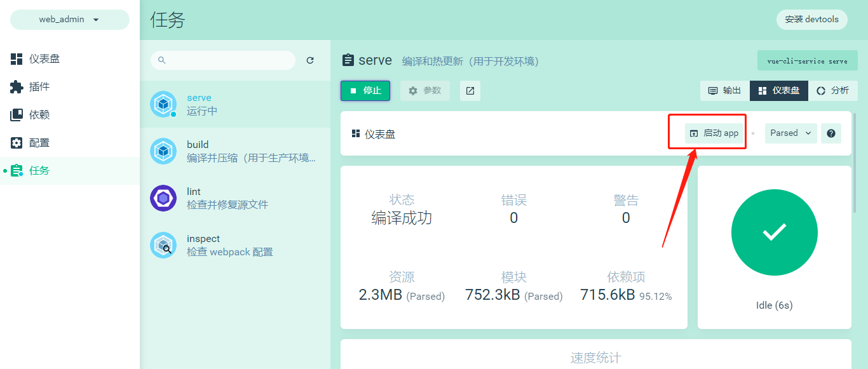Viewport: 868px width, 369px height.
Task: Select the 任务 tasks section
Action: [x=70, y=171]
